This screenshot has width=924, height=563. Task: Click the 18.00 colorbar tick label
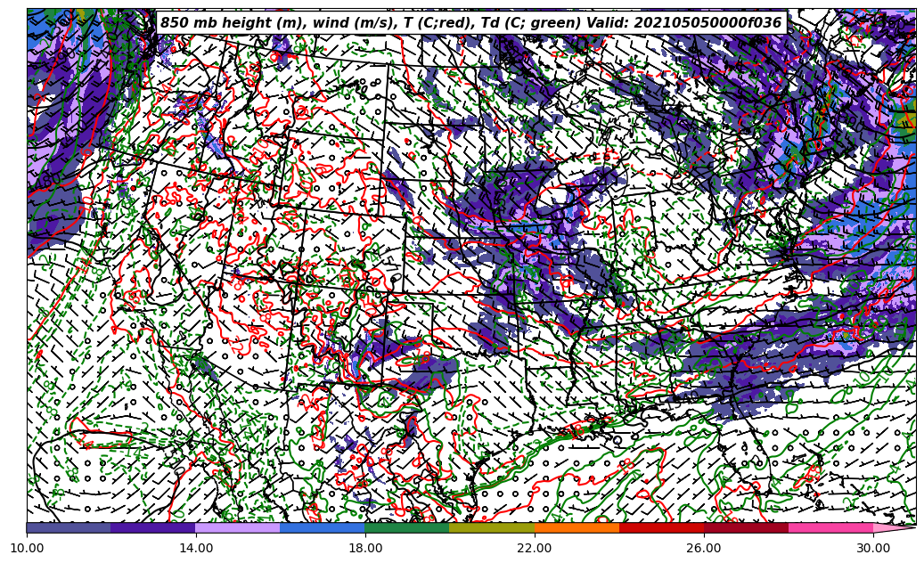click(x=365, y=549)
